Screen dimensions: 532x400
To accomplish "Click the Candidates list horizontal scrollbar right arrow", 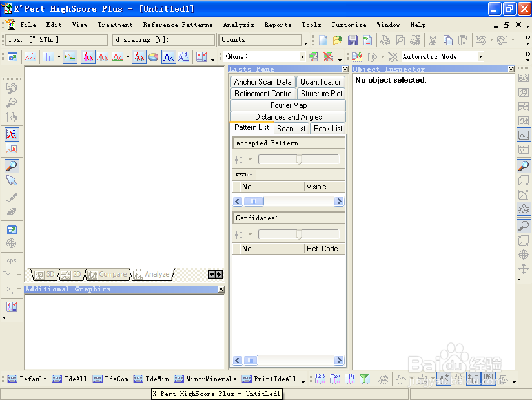I will 338,361.
